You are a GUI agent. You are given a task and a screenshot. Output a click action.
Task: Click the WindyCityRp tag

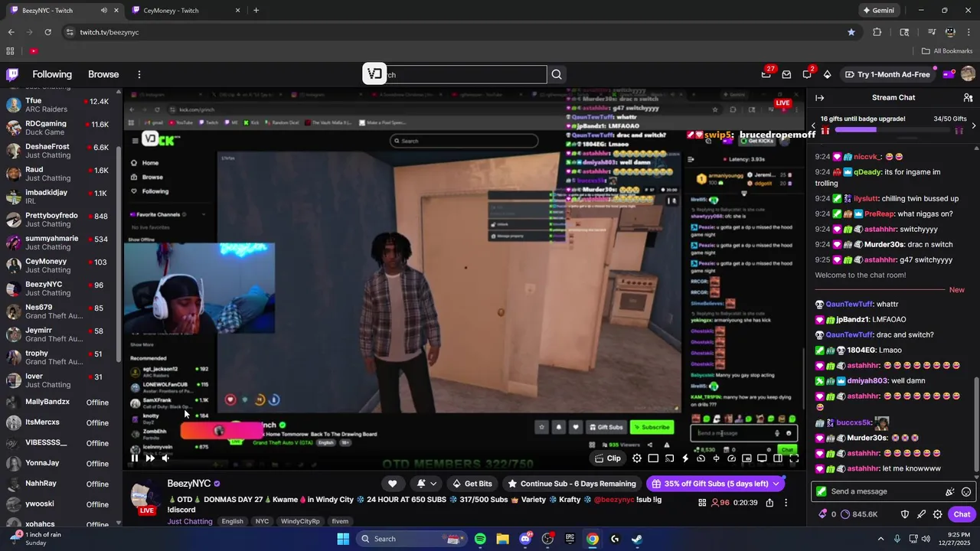coord(299,521)
